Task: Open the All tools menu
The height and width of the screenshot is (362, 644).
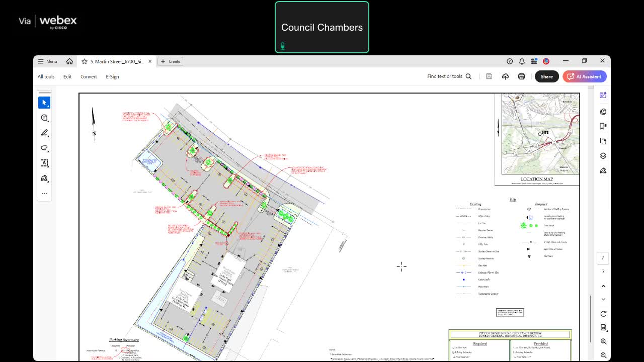Action: point(46,76)
